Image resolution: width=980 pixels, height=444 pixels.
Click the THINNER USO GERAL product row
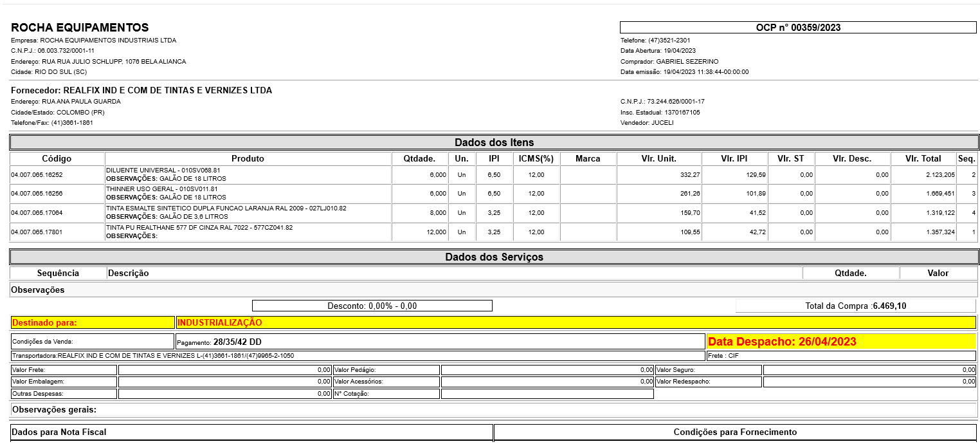coord(248,194)
